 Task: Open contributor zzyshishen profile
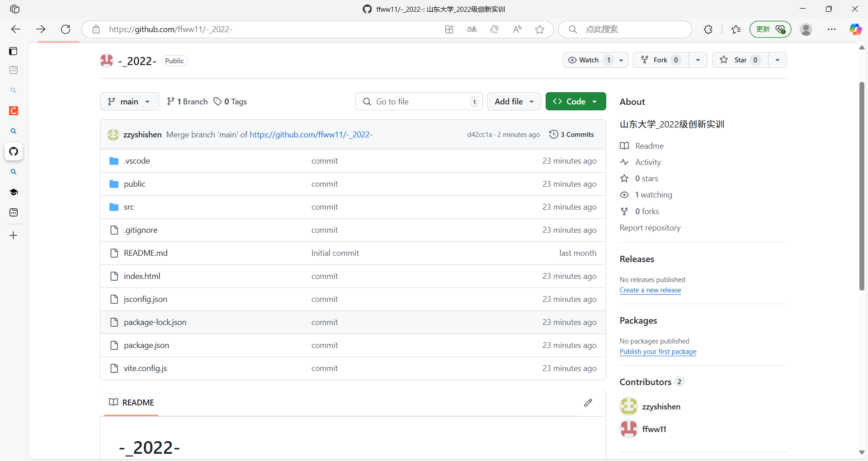pos(661,407)
